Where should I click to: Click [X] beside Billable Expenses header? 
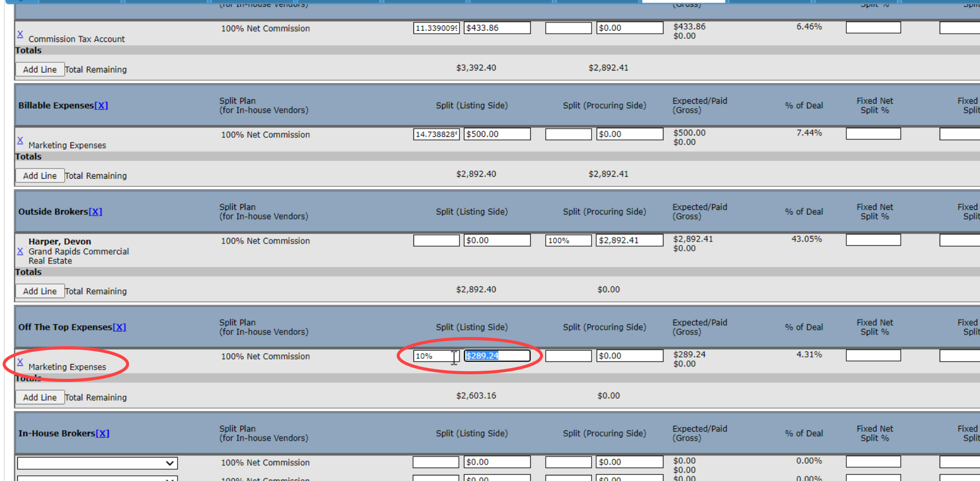tap(101, 106)
